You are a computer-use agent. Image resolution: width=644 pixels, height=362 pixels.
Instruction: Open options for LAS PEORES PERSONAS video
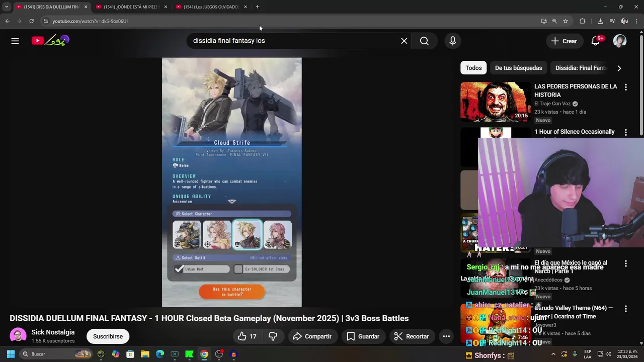click(625, 87)
